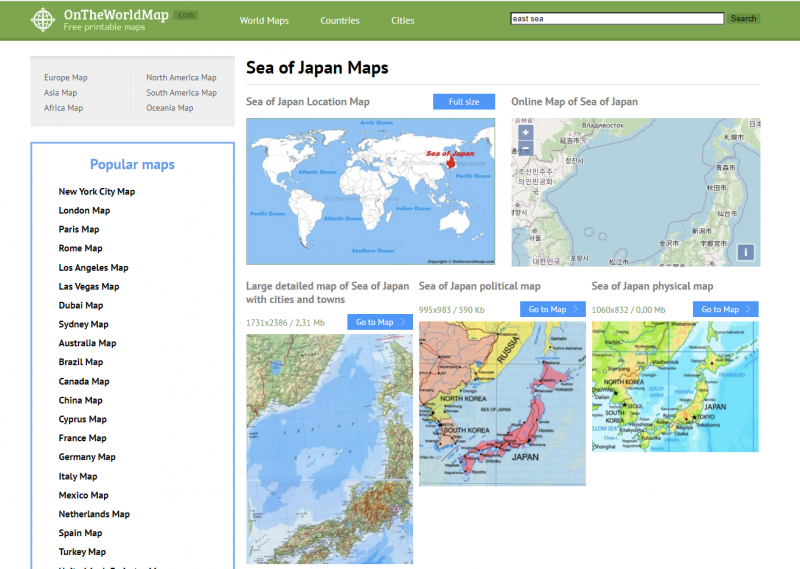Click the Full size button
800x569 pixels.
pyautogui.click(x=464, y=102)
